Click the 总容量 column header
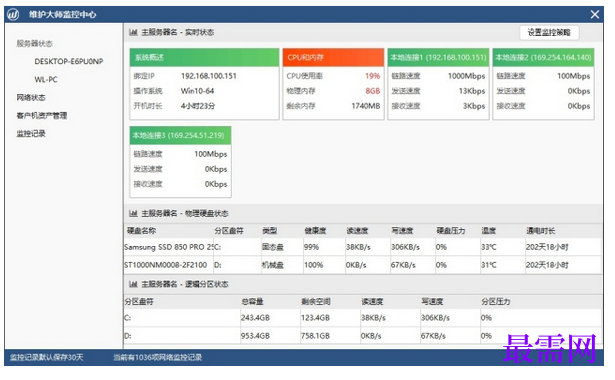This screenshot has height=380, width=615. tap(252, 302)
